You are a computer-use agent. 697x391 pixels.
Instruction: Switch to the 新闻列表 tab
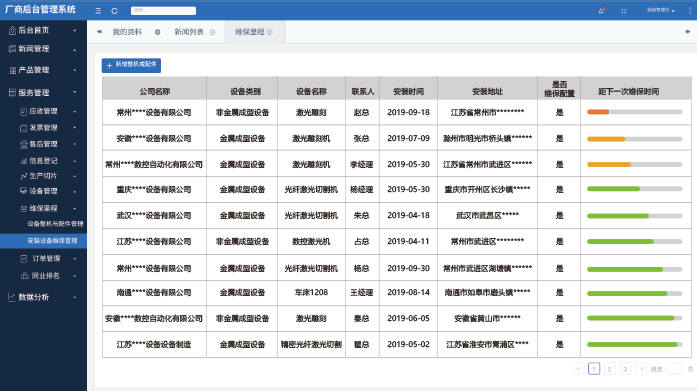(189, 32)
